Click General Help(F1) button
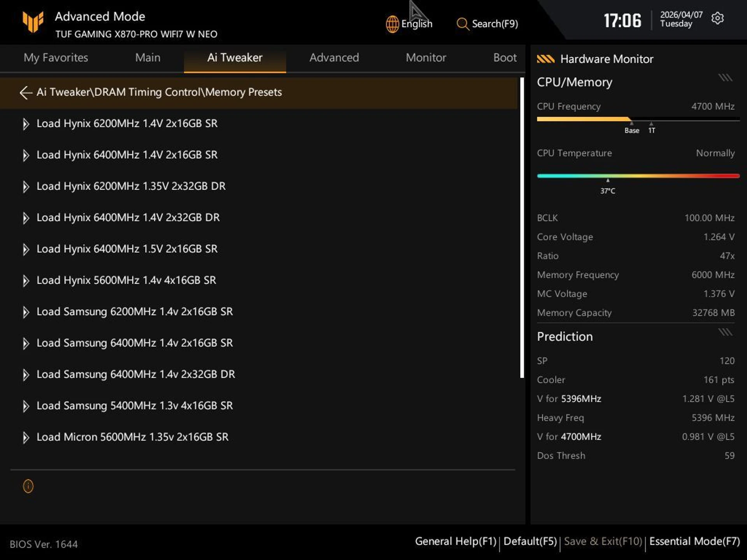Image resolution: width=747 pixels, height=560 pixels. pyautogui.click(x=456, y=541)
